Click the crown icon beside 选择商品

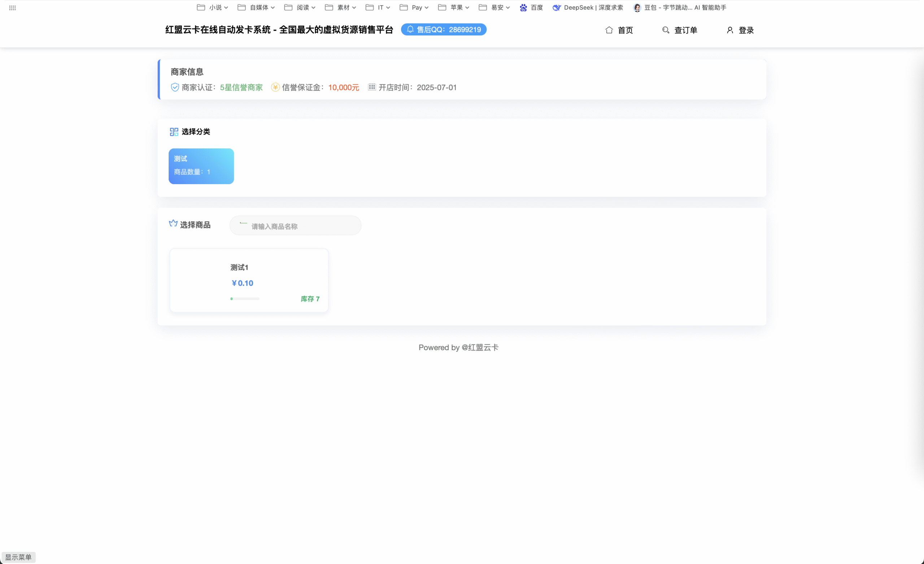tap(173, 224)
